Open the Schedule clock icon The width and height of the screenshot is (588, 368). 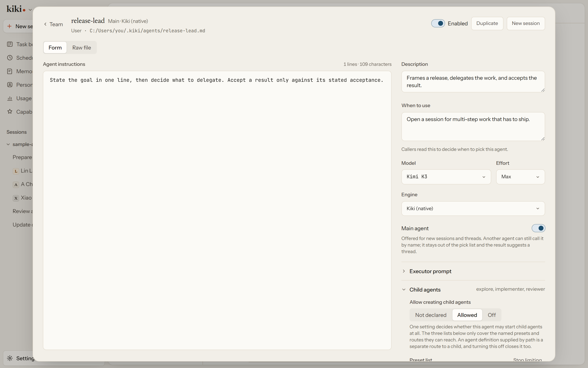point(10,58)
